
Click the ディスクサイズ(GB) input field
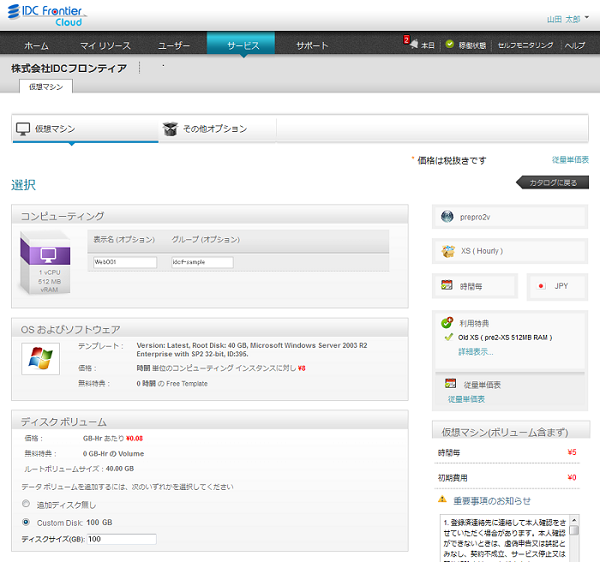[121, 539]
